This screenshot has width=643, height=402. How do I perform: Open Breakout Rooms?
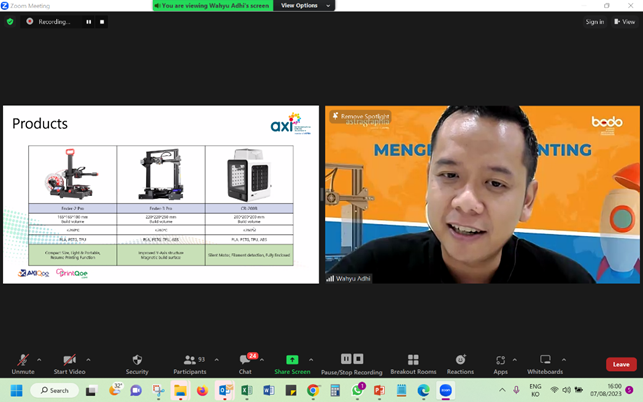click(x=413, y=363)
